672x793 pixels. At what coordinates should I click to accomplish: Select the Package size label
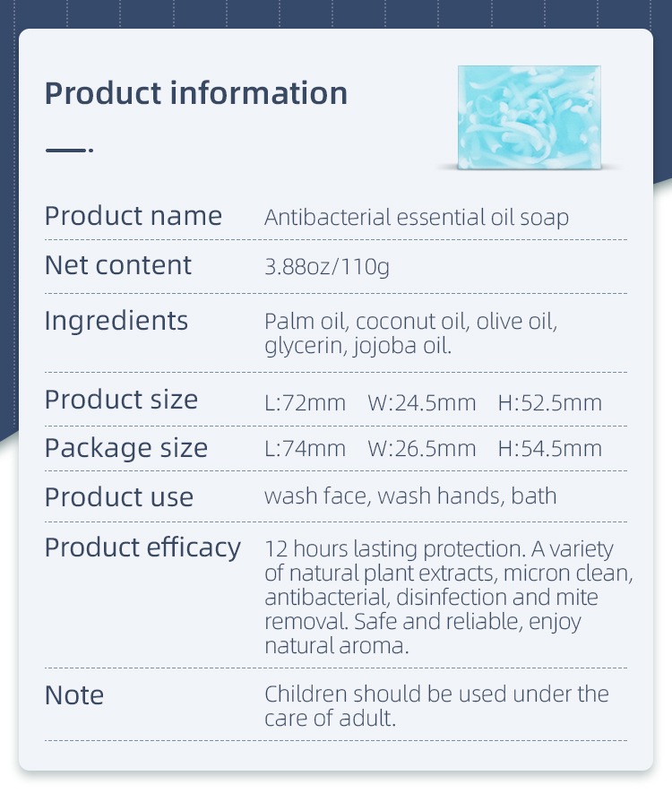point(126,448)
